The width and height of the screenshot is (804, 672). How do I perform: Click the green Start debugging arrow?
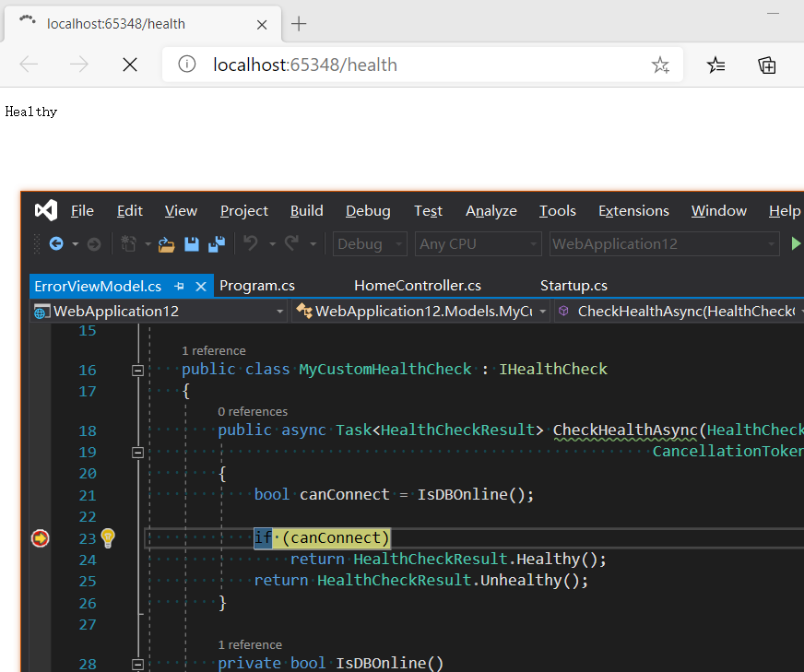pyautogui.click(x=796, y=244)
